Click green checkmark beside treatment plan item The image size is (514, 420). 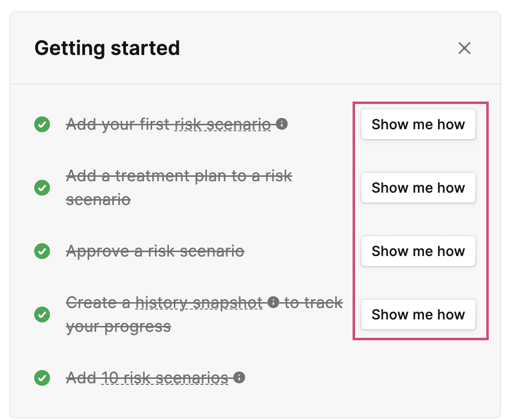pyautogui.click(x=42, y=188)
